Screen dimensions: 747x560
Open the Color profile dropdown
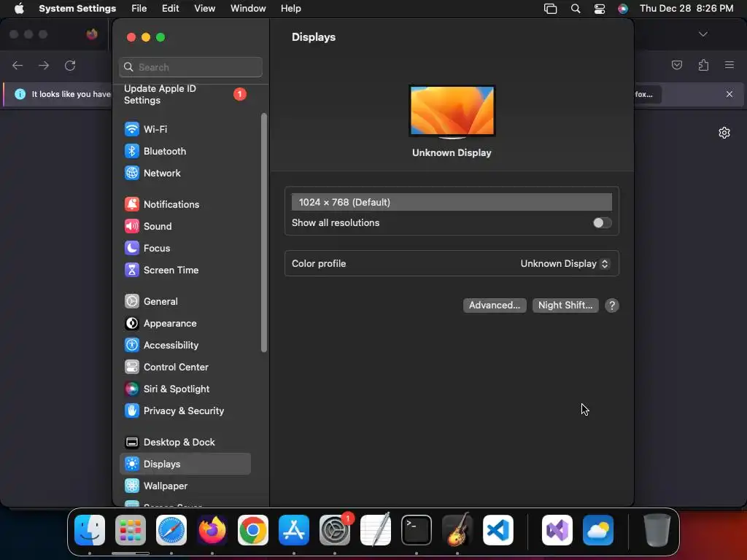pyautogui.click(x=565, y=263)
